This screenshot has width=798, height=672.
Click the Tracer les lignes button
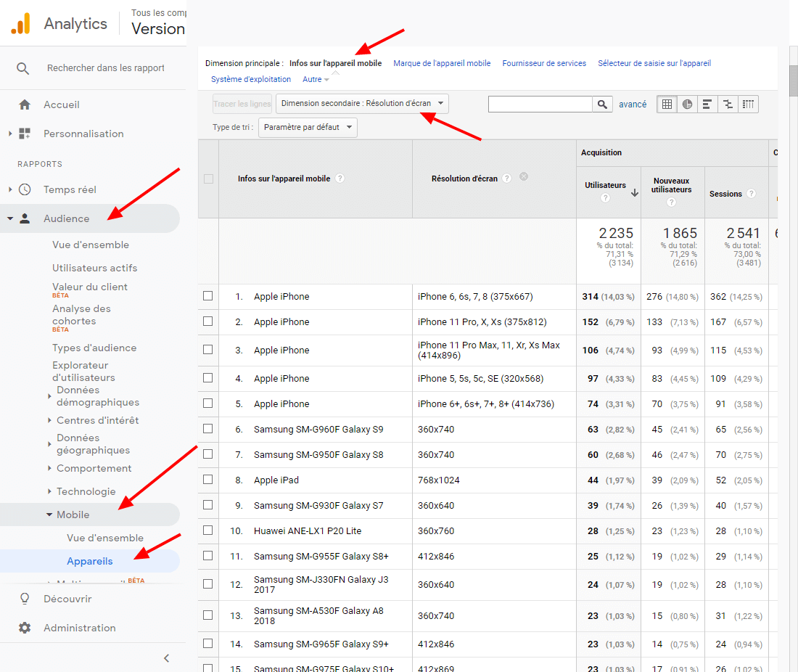coord(242,104)
